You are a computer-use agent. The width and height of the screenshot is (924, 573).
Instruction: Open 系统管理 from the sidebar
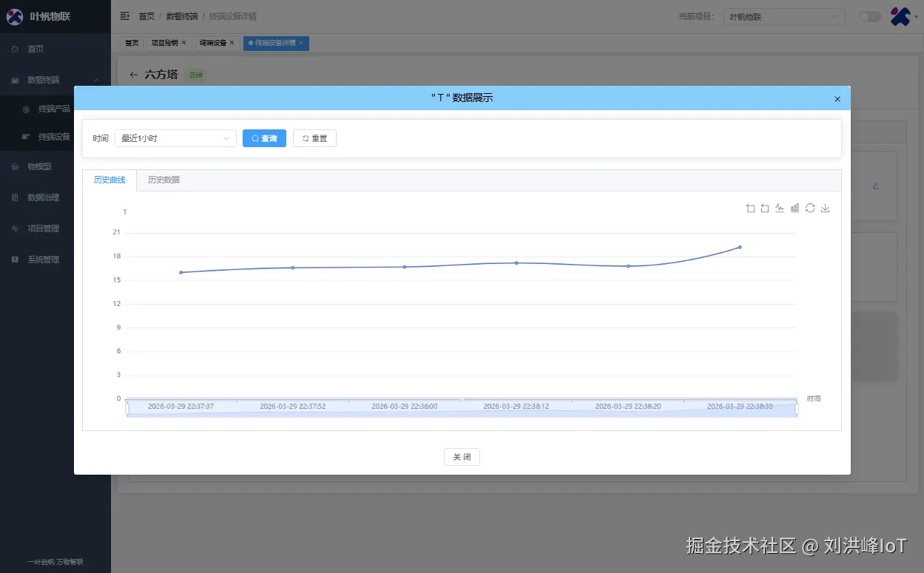pos(44,259)
